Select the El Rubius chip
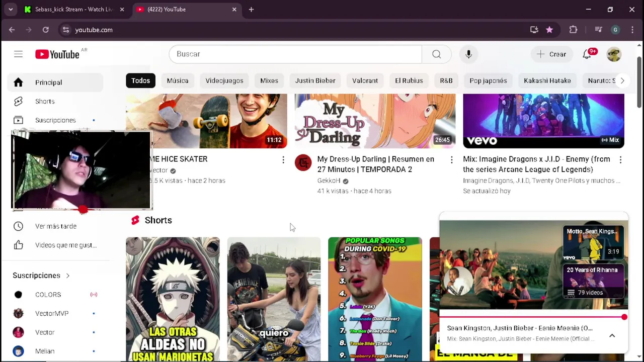644x362 pixels. (x=409, y=80)
